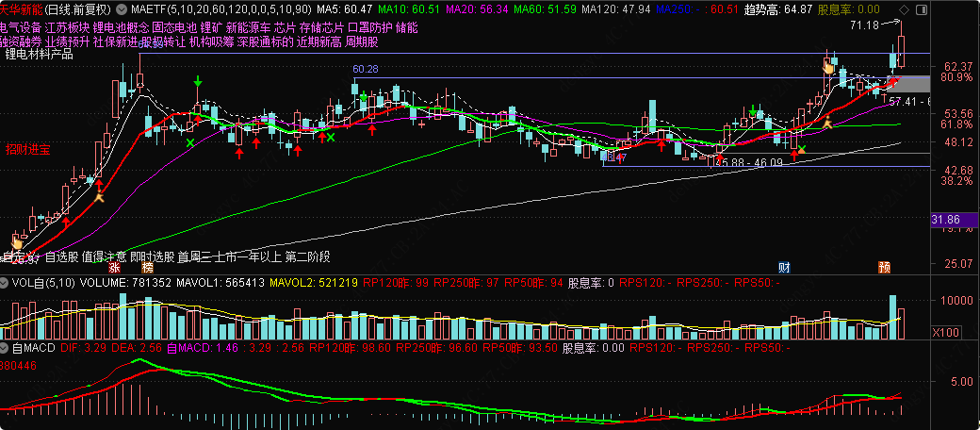This screenshot has width=980, height=430.
Task: Click the tallest recent volume bar
Action: [892, 317]
